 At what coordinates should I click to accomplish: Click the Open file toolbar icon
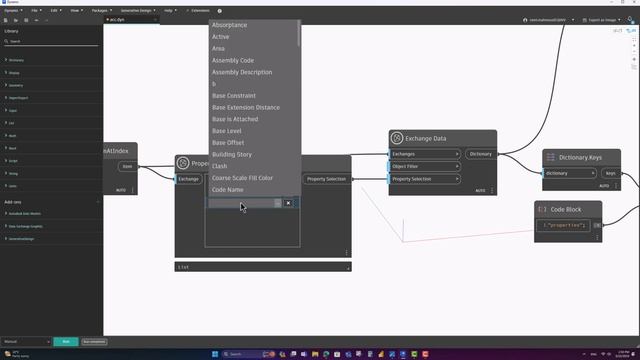16,20
